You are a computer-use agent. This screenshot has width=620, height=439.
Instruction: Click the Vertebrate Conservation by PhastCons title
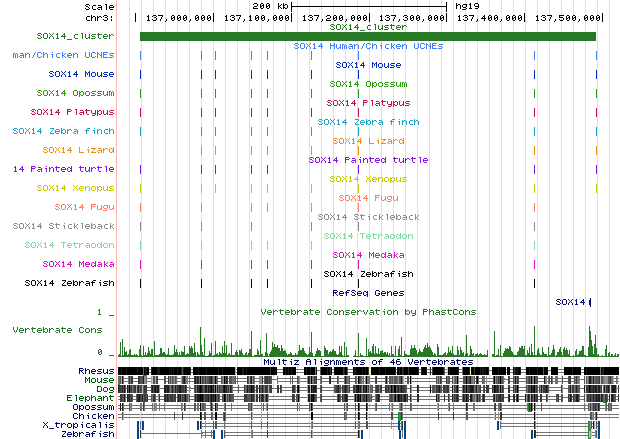367,312
